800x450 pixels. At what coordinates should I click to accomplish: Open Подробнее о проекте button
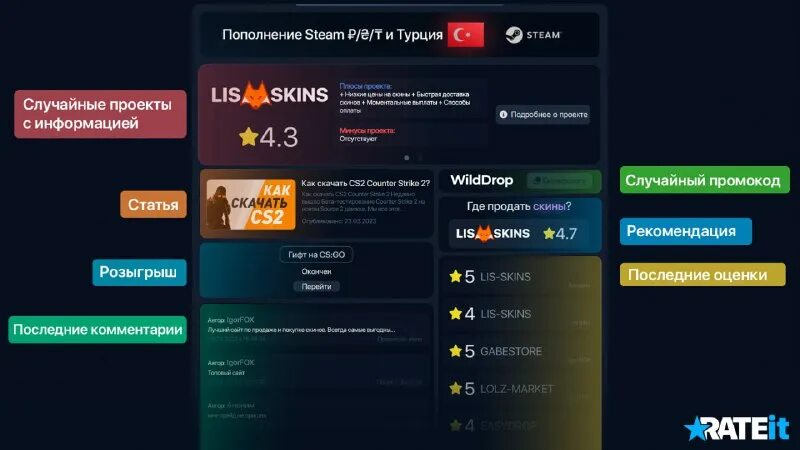543,114
